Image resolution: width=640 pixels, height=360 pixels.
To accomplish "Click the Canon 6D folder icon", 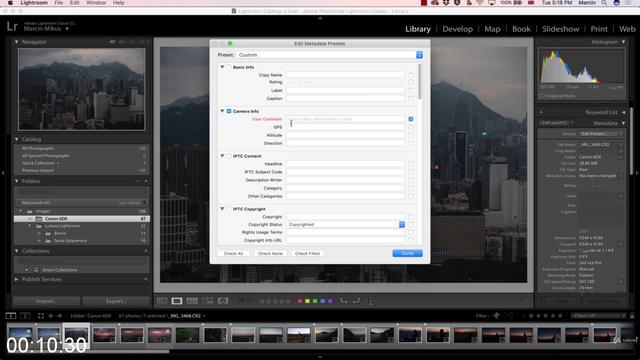I will coord(39,219).
